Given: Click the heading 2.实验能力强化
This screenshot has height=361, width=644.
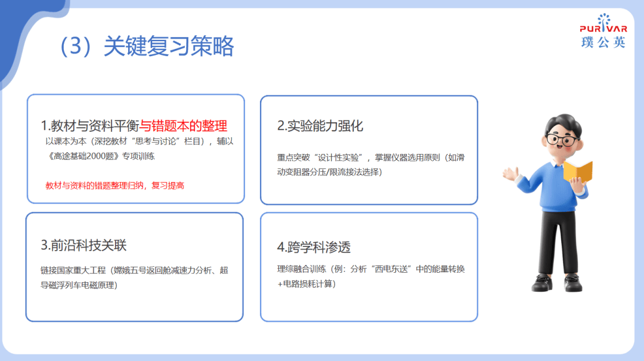Looking at the screenshot, I should pyautogui.click(x=320, y=126).
